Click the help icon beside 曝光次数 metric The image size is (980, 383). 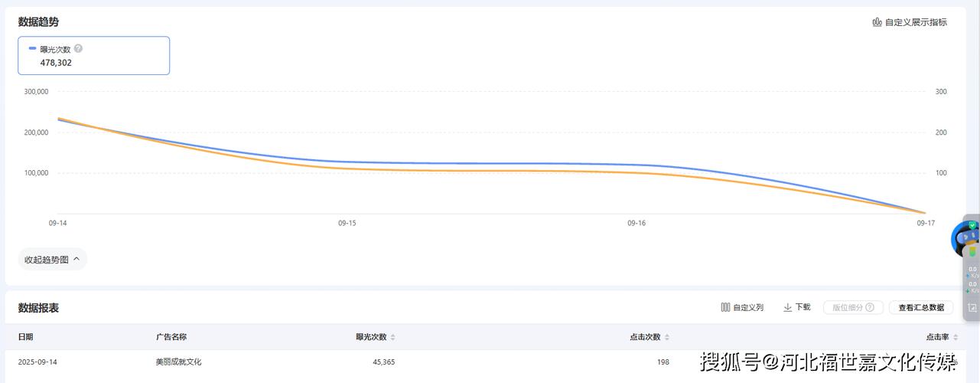click(x=78, y=48)
